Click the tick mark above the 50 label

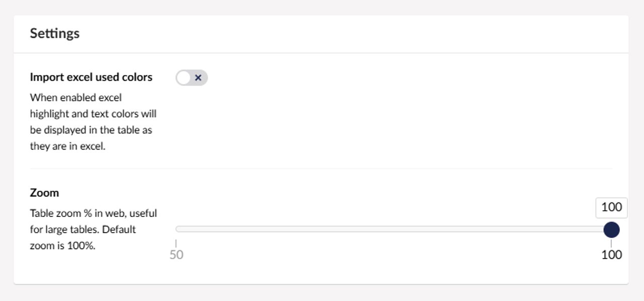click(x=176, y=244)
